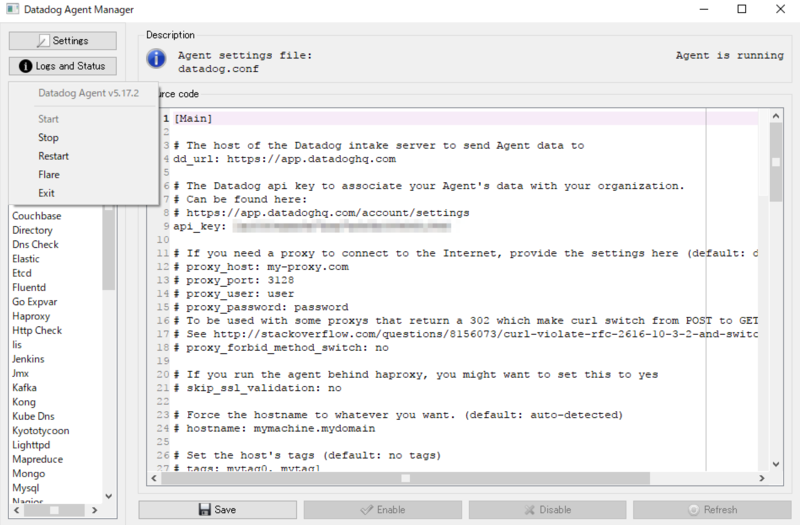Click the api_key line in the editor
The height and width of the screenshot is (525, 800).
click(312, 226)
